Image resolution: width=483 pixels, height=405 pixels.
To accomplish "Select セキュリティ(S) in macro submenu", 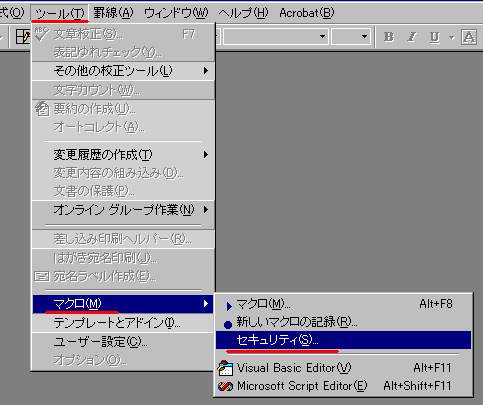I will coord(343,340).
